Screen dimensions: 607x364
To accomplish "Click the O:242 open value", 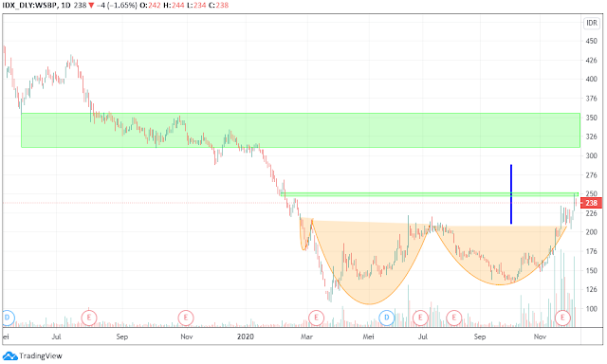I will tap(150, 6).
